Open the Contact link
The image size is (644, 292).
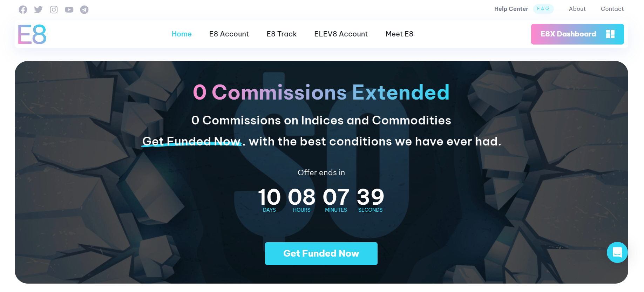(x=612, y=9)
